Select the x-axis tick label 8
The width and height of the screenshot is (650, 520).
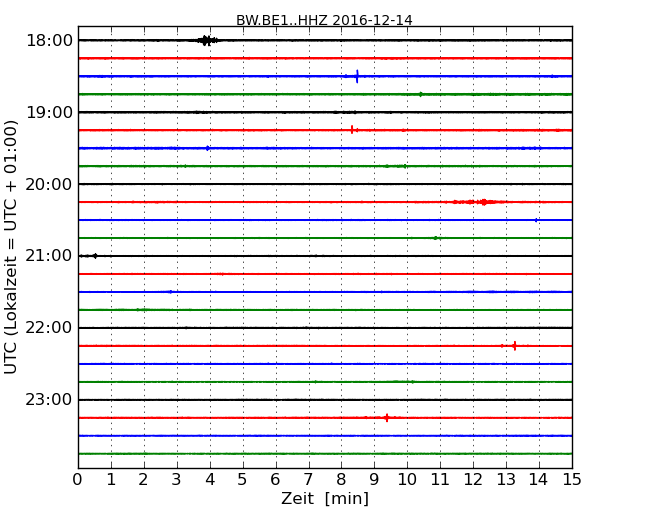tap(341, 479)
